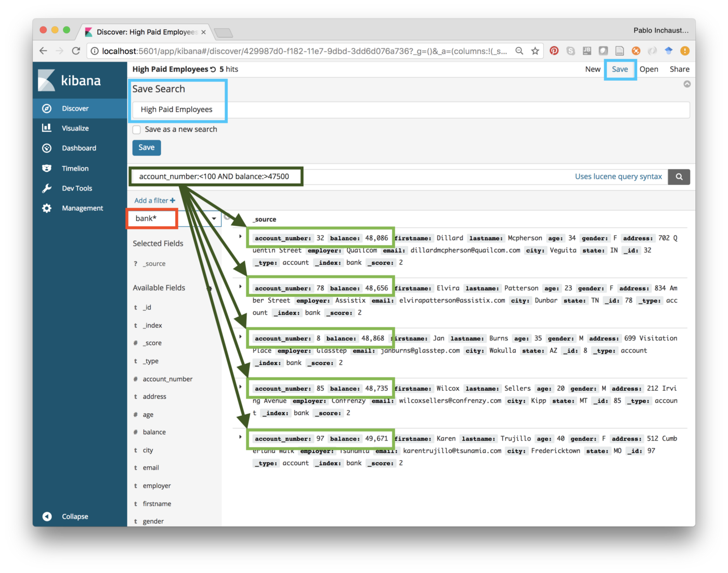This screenshot has height=573, width=728.
Task: Expand the account_number 85 document row
Action: click(240, 387)
